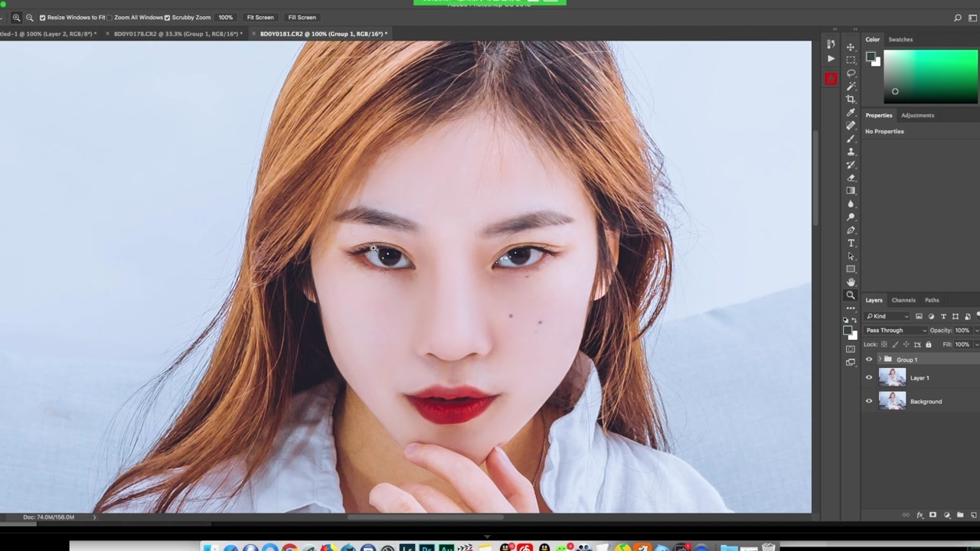Click the Zoom In magnifier option

16,17
